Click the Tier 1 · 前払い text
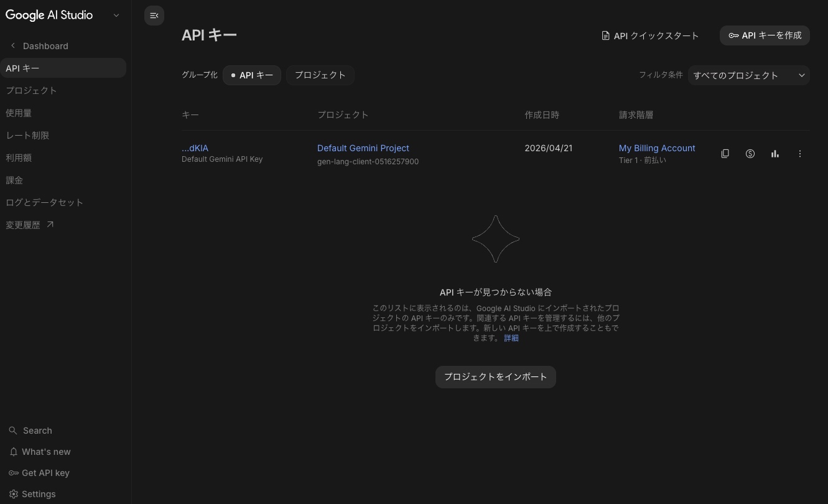 click(x=643, y=161)
